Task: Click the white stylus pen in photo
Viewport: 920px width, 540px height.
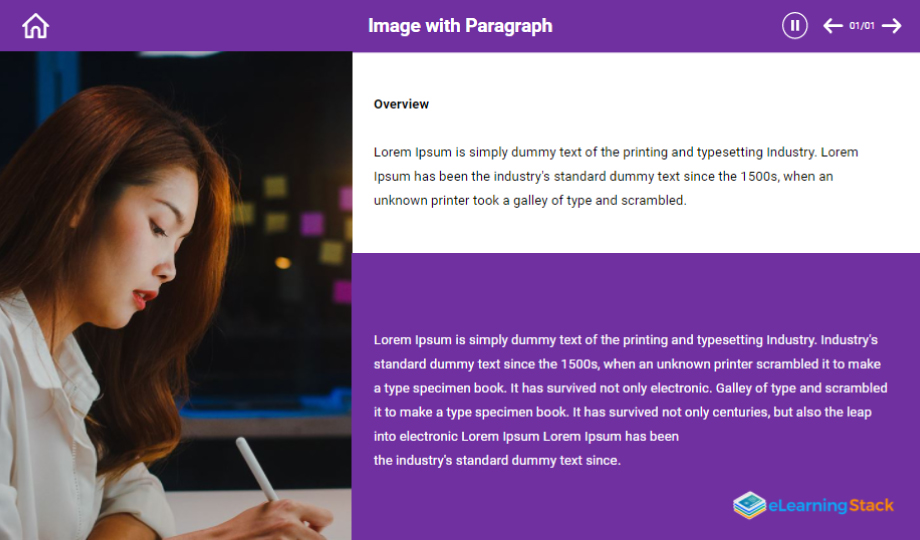Action: pyautogui.click(x=257, y=468)
